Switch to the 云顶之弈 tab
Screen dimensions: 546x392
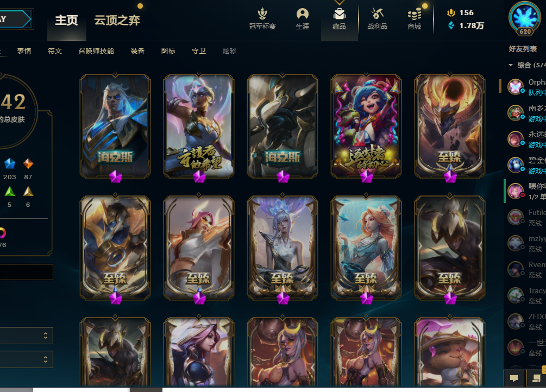pyautogui.click(x=117, y=20)
